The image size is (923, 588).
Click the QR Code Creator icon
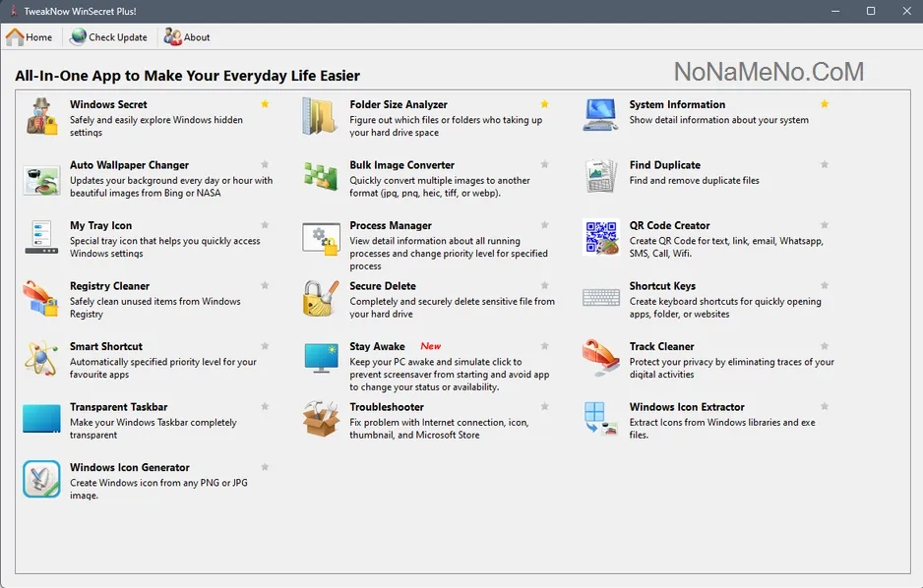pos(600,238)
